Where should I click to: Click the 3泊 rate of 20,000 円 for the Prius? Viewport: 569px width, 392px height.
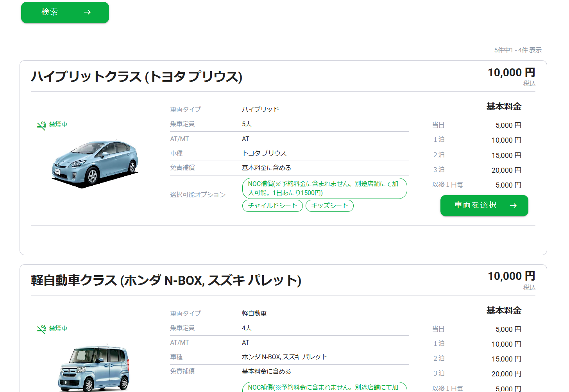(x=506, y=170)
